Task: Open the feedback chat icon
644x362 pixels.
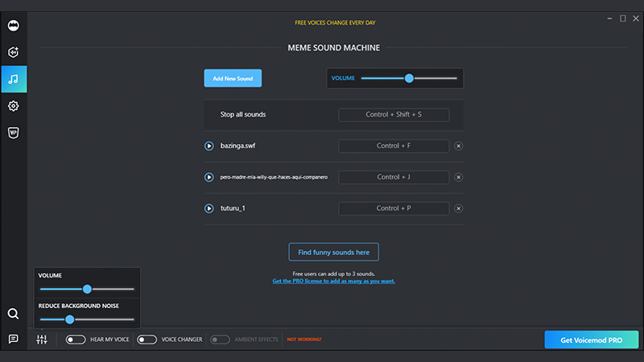Action: tap(13, 339)
